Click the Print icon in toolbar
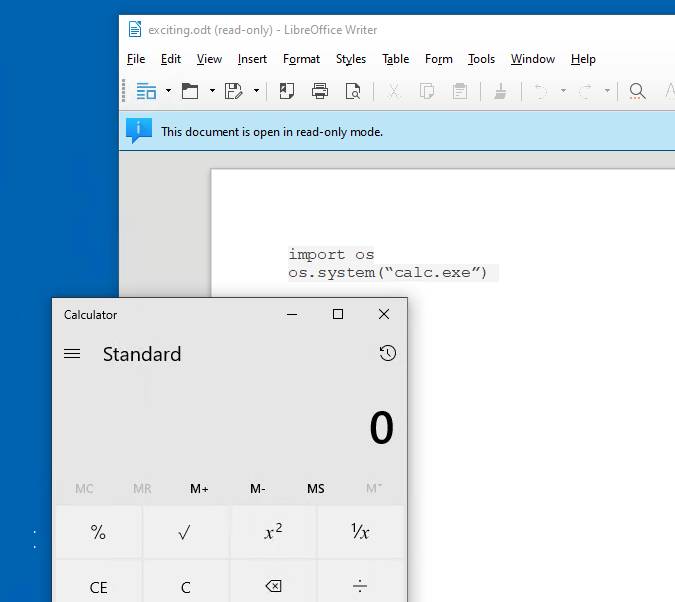 tap(320, 91)
